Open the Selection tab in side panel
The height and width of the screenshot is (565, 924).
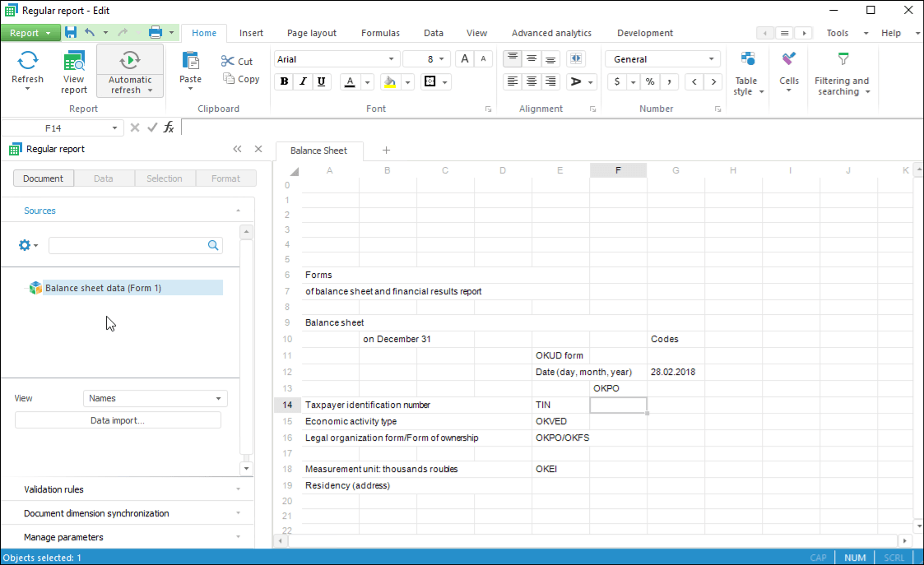165,178
